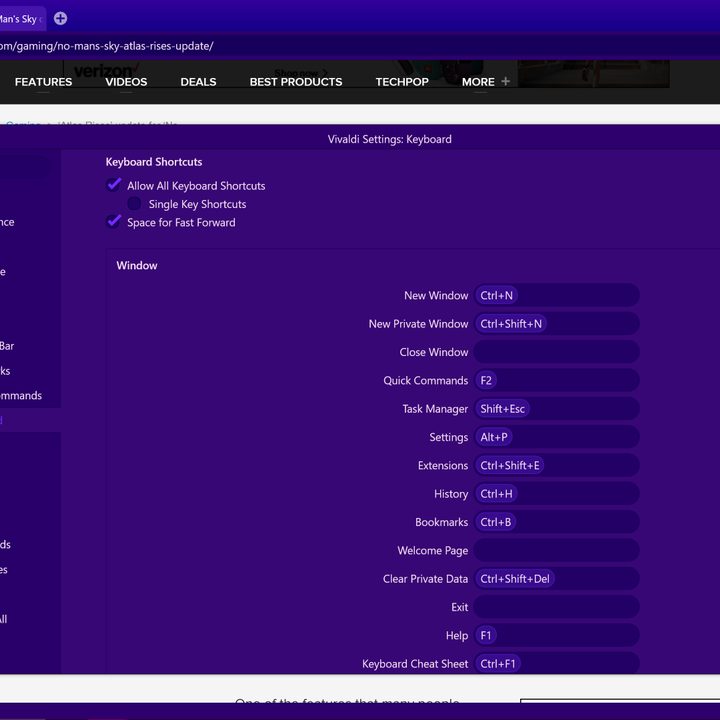Edit New Window shortcut field
720x720 pixels.
point(557,295)
